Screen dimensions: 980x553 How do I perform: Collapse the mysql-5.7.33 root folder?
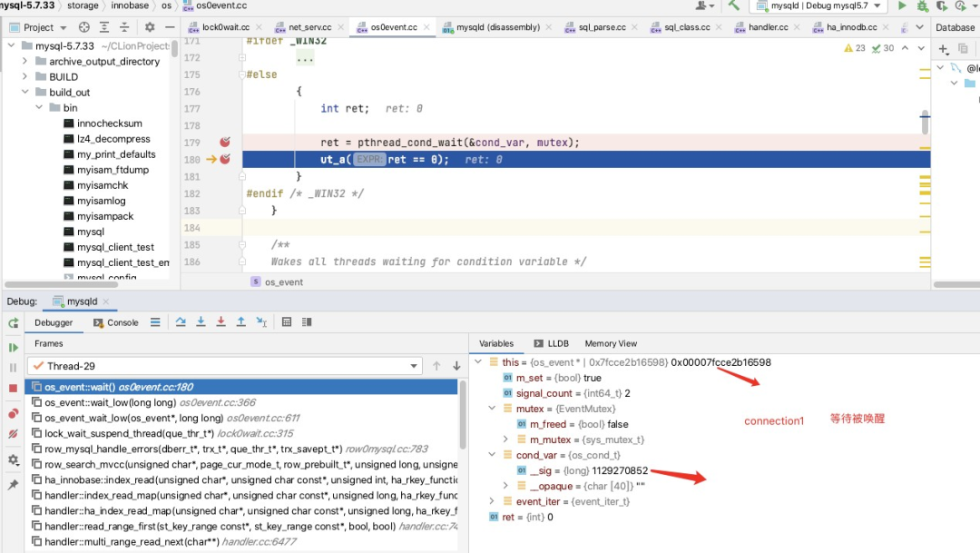(11, 45)
